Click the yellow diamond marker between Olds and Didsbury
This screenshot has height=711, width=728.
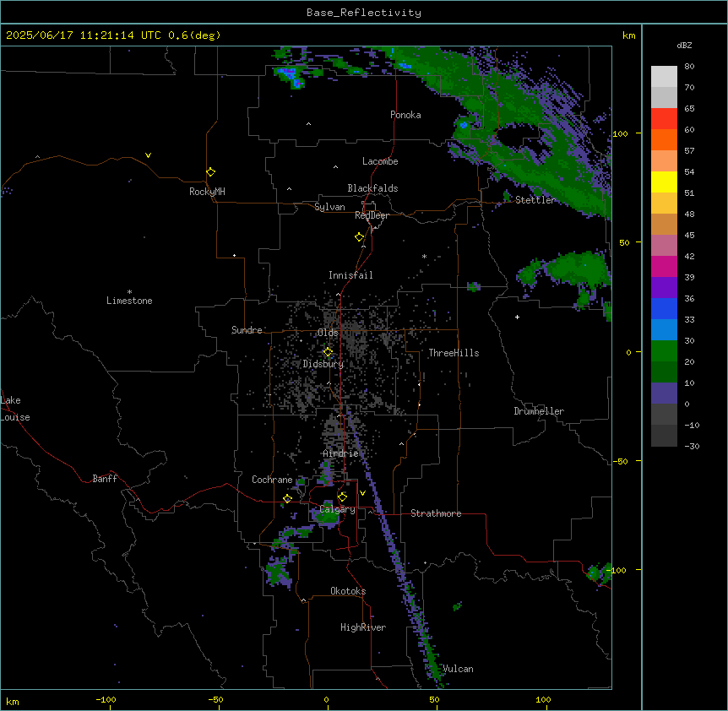pos(328,352)
